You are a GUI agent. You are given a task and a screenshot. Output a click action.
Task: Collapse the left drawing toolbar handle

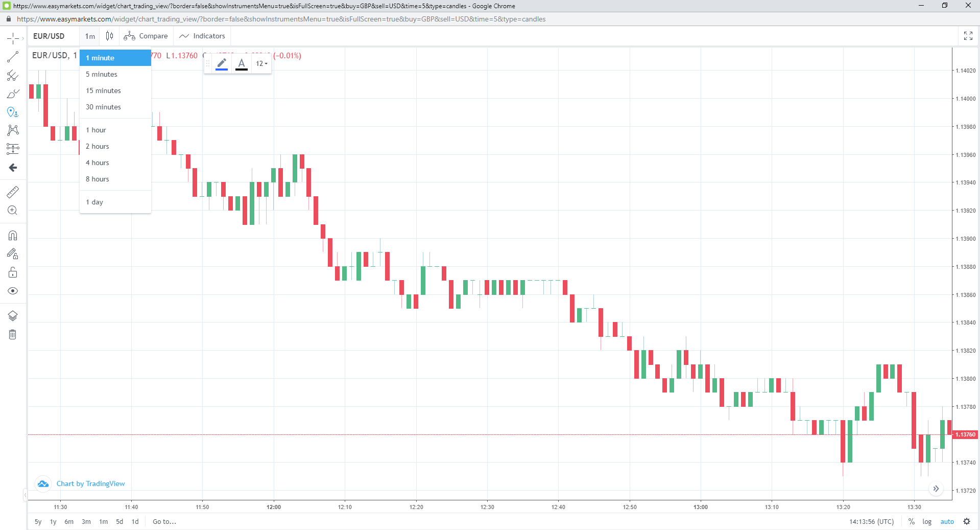coord(25,495)
